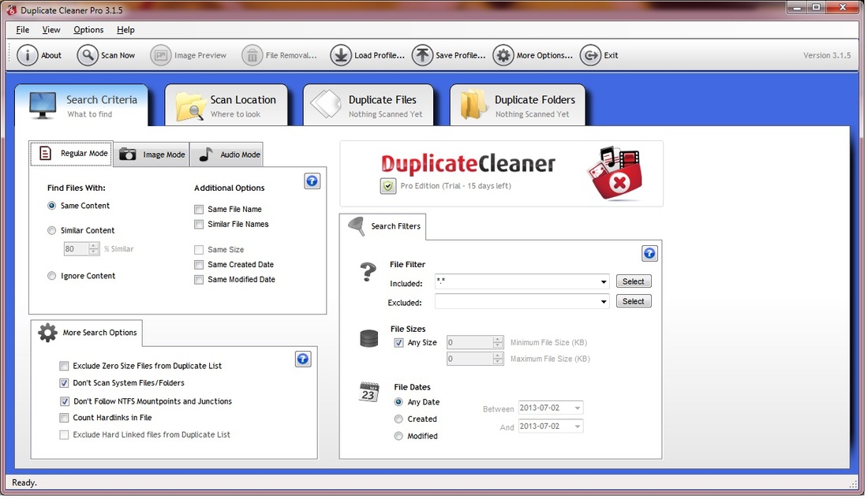Enable Same File Name checkbox
This screenshot has width=868, height=499.
199,210
